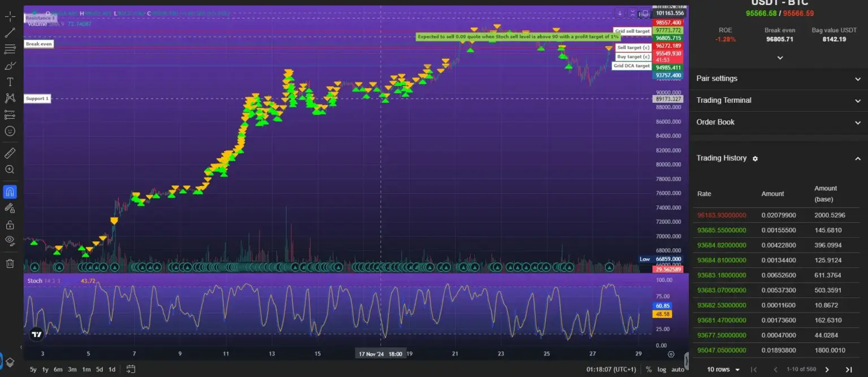Switch chart to 1d timeframe
Screen dimensions: 868x377
coord(111,369)
